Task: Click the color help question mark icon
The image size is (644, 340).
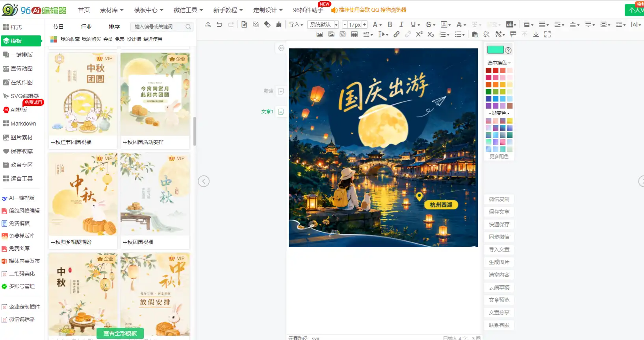Action: click(x=509, y=50)
